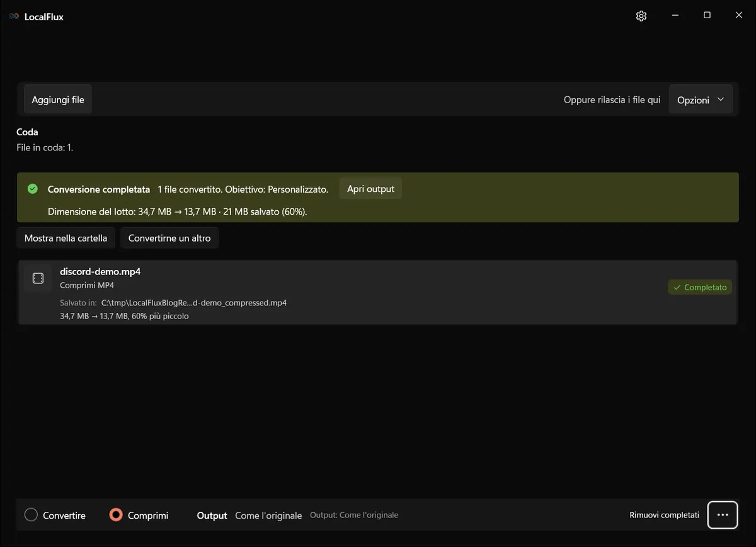Click Rimuovi completati
Screen dimensions: 756x547
tap(664, 515)
